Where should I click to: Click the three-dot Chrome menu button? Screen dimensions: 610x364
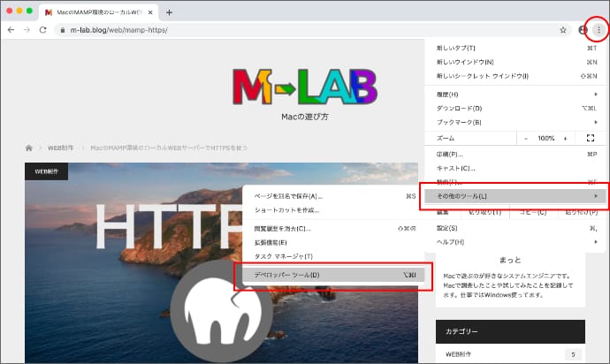tap(599, 29)
